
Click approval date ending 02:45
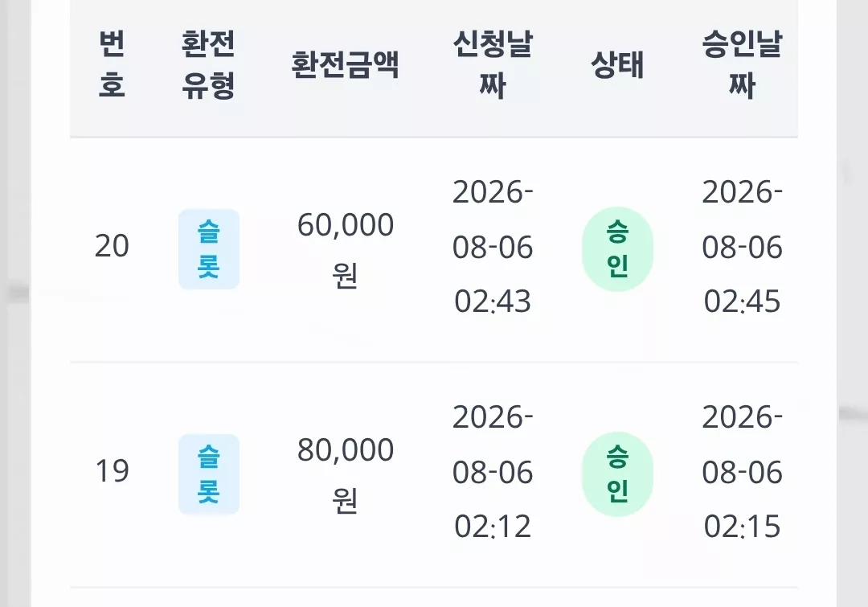[743, 247]
